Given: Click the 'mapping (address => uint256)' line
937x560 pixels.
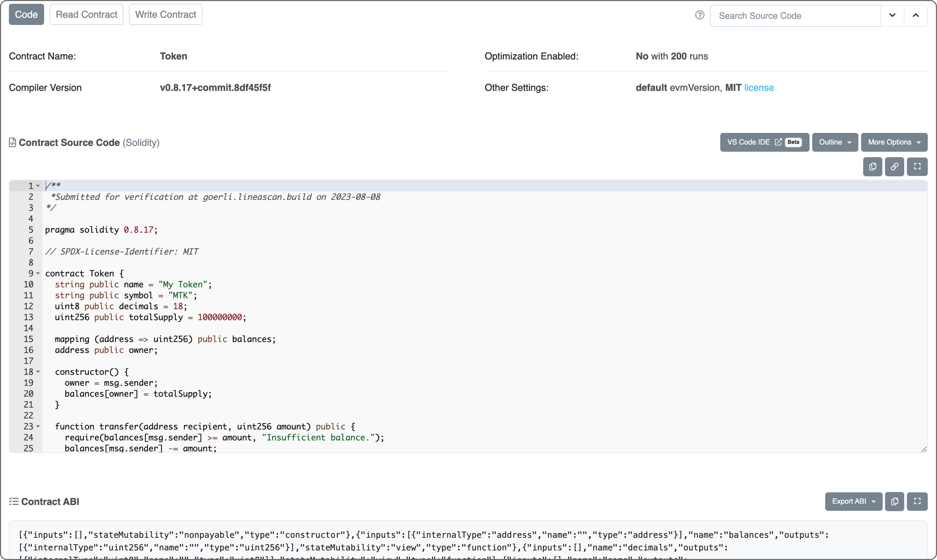Looking at the screenshot, I should (x=165, y=339).
